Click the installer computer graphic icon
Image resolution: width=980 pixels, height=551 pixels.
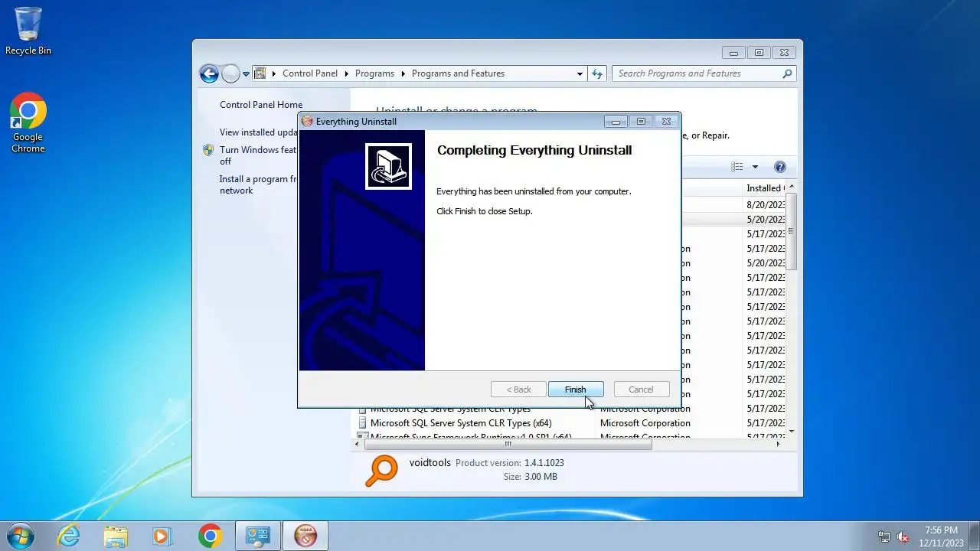(388, 166)
